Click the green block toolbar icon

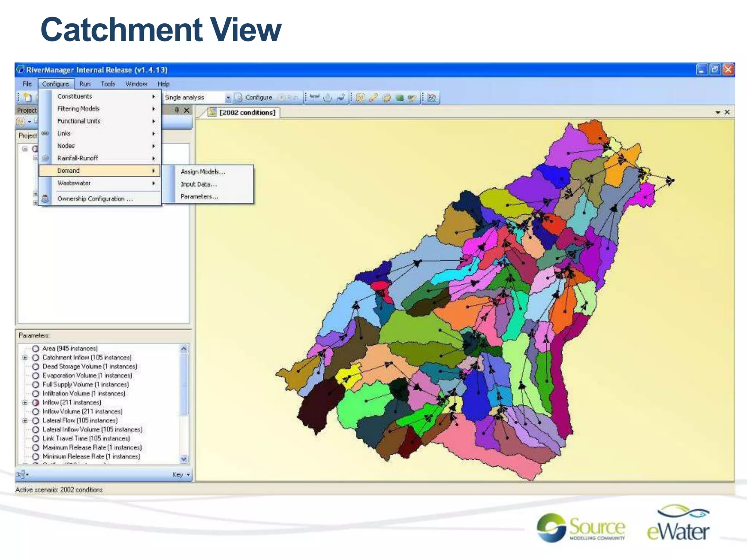(400, 98)
